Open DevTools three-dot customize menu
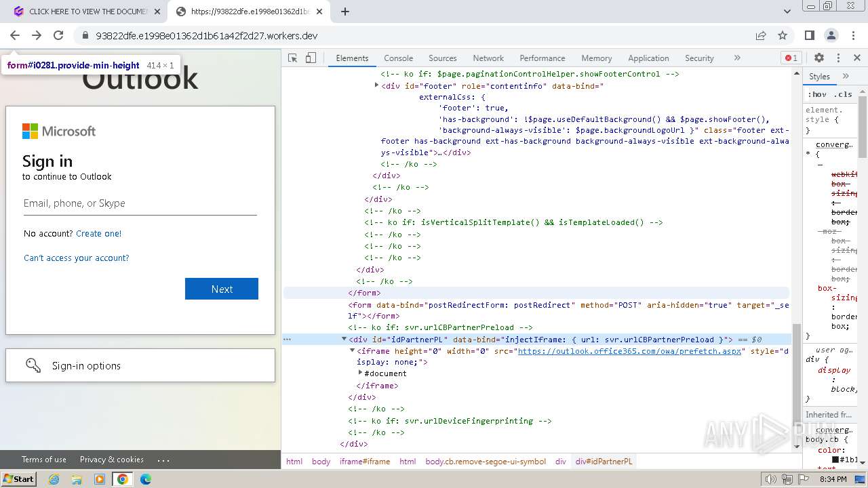The image size is (868, 488). tap(838, 58)
